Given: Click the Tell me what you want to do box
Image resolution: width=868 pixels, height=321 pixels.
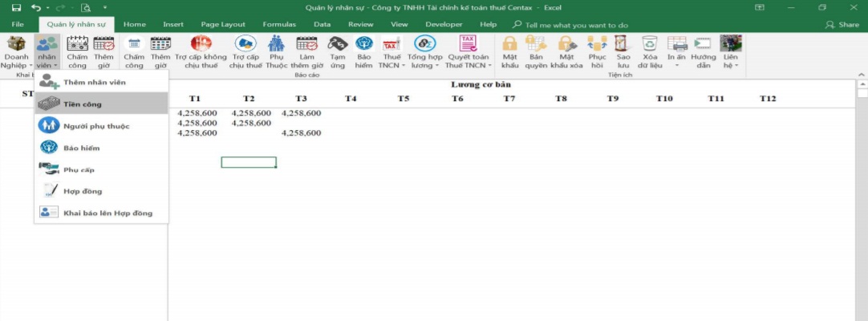Looking at the screenshot, I should click(576, 25).
